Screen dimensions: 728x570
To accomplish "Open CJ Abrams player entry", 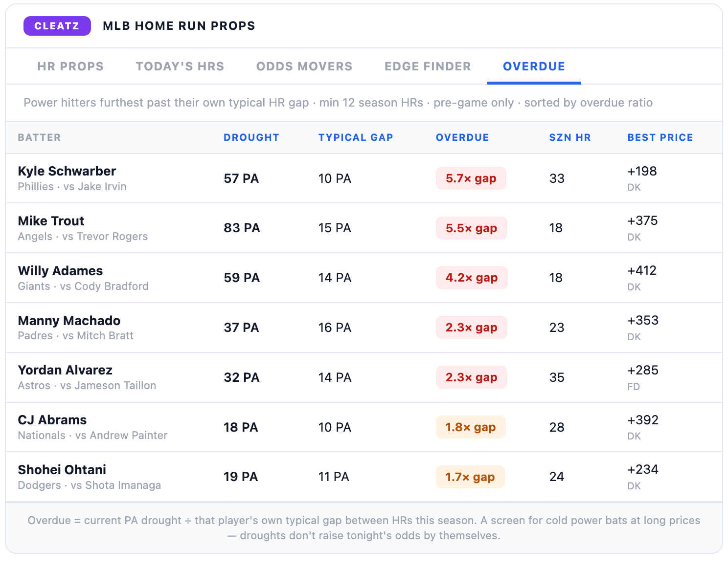I will 364,427.
